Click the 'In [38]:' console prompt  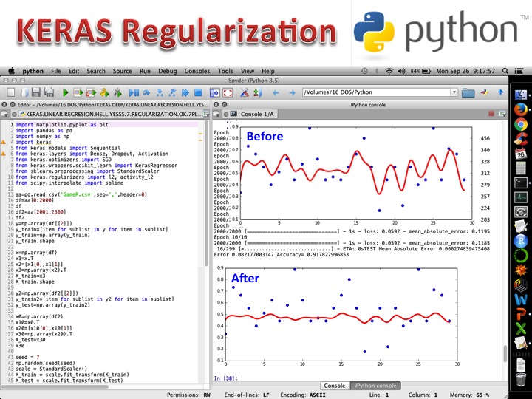pyautogui.click(x=225, y=378)
